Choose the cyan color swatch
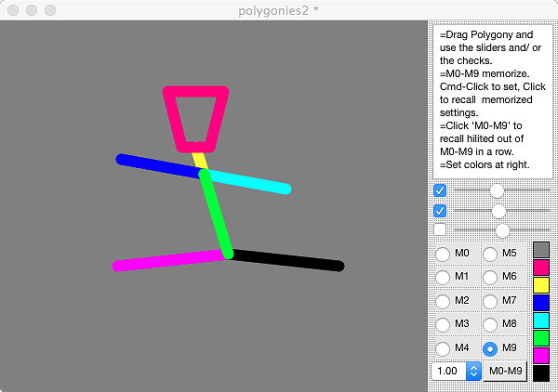558x392 pixels. point(540,320)
